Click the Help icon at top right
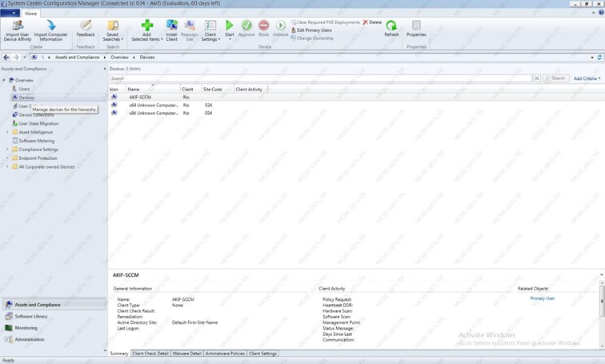 tap(601, 13)
